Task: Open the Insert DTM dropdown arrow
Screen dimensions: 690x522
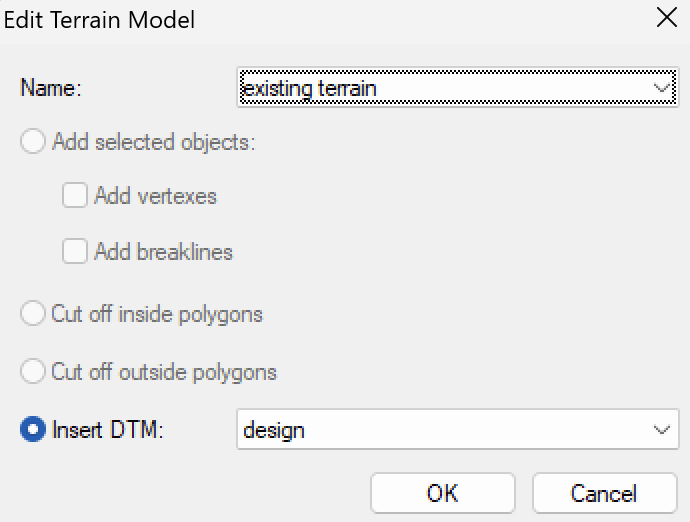Action: [x=661, y=429]
